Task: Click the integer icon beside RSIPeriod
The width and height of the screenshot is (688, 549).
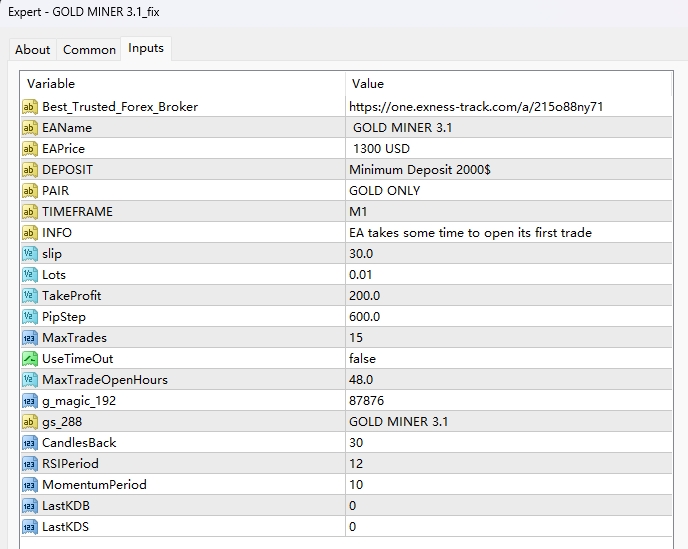Action: pyautogui.click(x=29, y=464)
